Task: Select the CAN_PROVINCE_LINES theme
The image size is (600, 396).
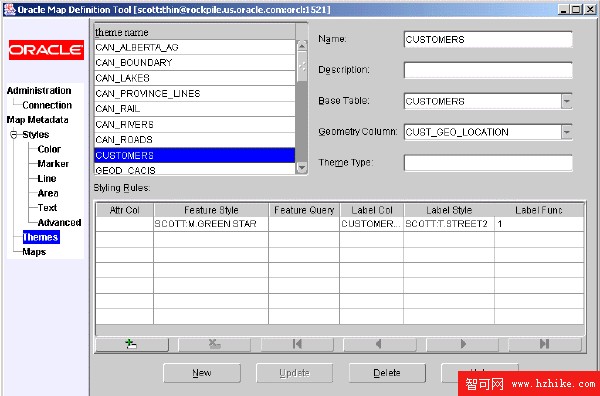Action: tap(195, 93)
